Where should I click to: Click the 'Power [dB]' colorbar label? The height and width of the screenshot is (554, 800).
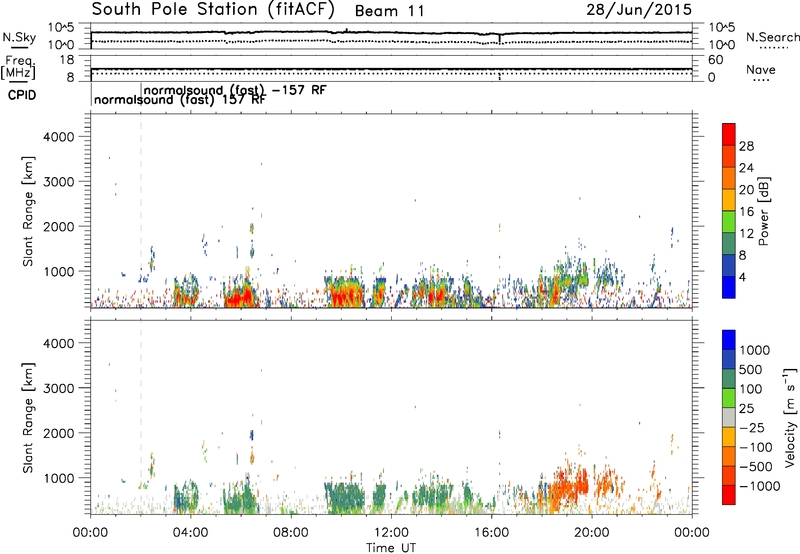click(x=763, y=211)
